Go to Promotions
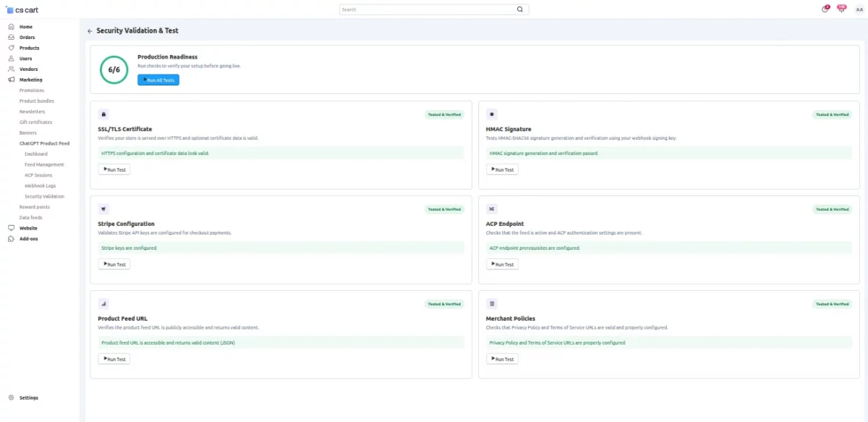Image resolution: width=868 pixels, height=422 pixels. 32,90
